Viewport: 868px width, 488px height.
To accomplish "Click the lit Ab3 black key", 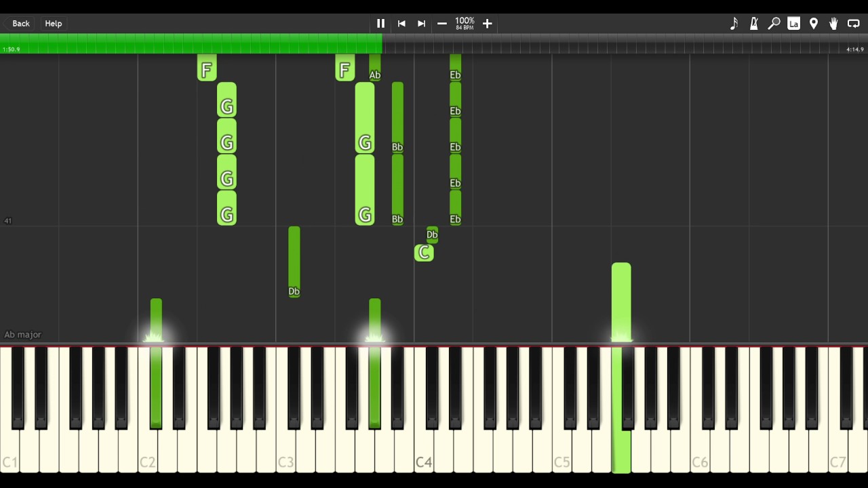I will (374, 388).
